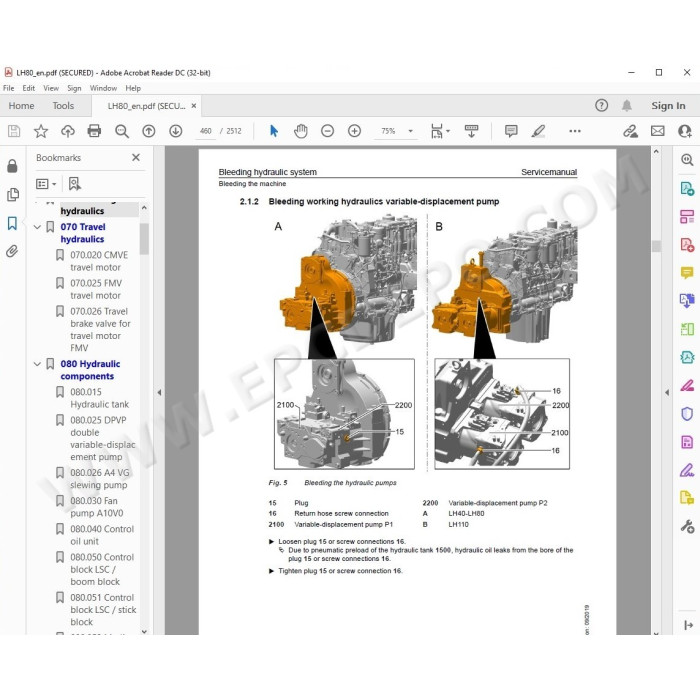Viewport: 700px width, 700px height.
Task: Select the arrow selection tool
Action: 274,131
